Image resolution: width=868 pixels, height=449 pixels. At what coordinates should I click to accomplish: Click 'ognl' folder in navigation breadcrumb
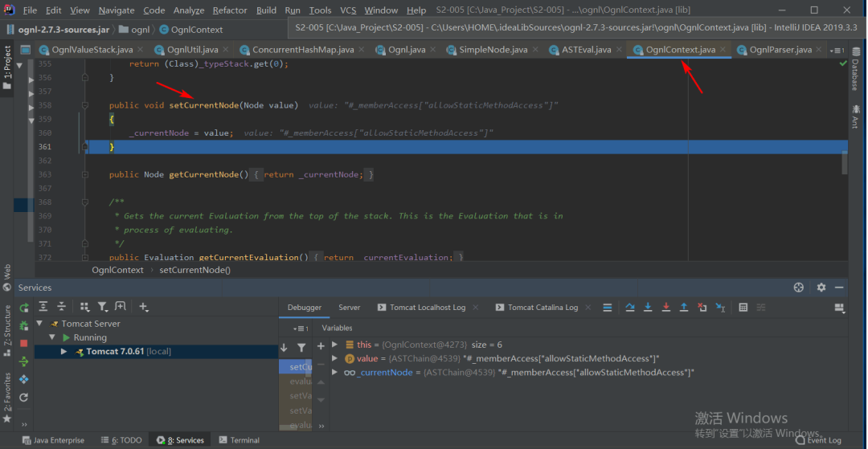136,29
